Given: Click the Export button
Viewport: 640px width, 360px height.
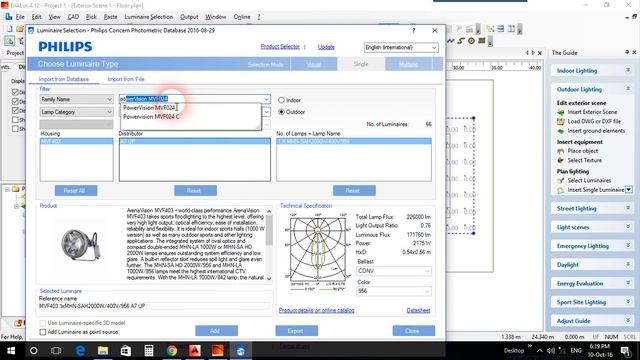Looking at the screenshot, I should (296, 331).
